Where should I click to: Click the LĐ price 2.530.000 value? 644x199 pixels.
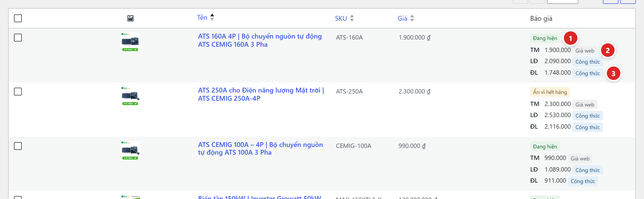[x=557, y=115]
